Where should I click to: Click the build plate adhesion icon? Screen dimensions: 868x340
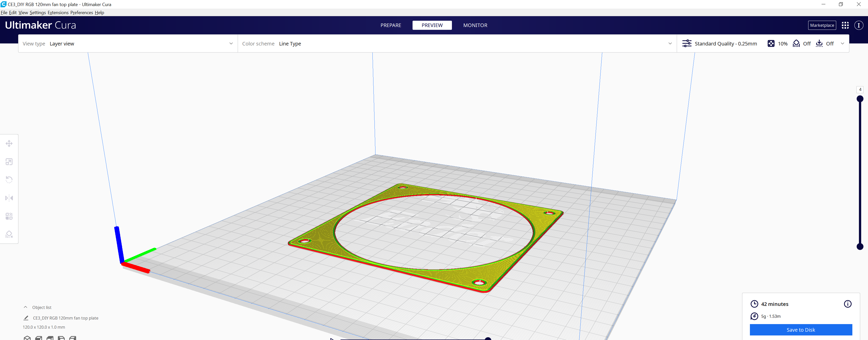pos(819,43)
